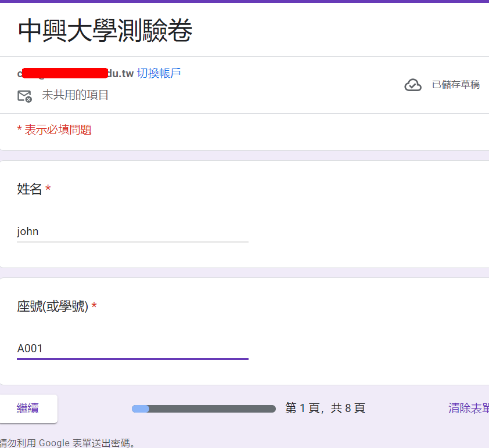Click the 切換帳戶 switch account link
The height and width of the screenshot is (448, 489).
coord(159,73)
